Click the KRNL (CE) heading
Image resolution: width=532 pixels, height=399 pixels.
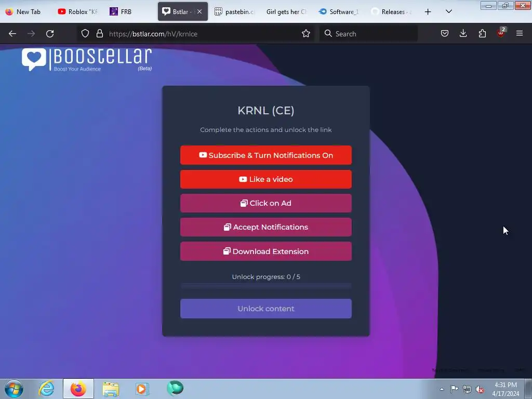[266, 111]
